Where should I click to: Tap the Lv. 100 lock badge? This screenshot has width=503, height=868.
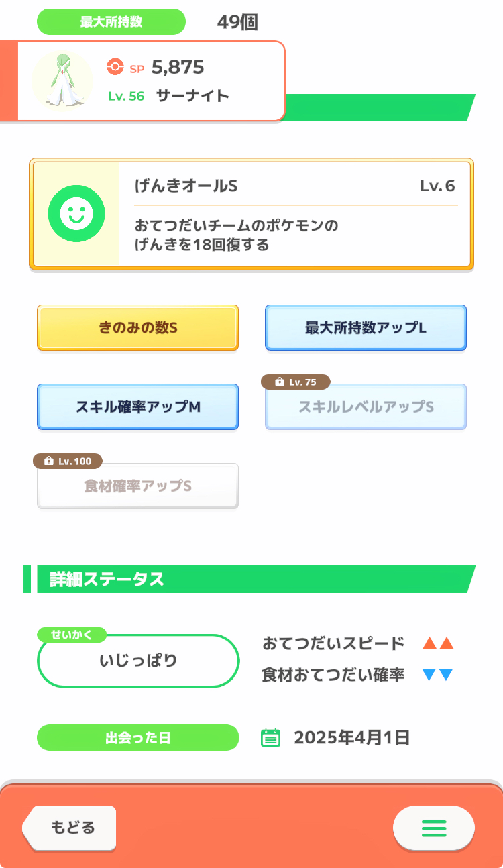point(68,461)
